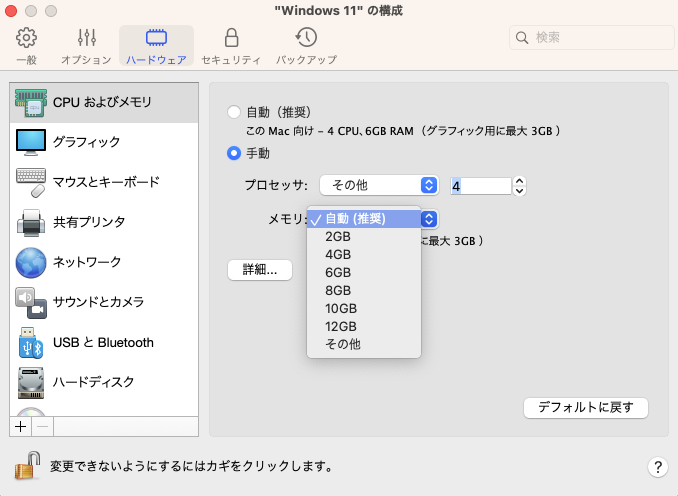Expand the processor count combo box arrow
678x496 pixels.
tap(519, 185)
